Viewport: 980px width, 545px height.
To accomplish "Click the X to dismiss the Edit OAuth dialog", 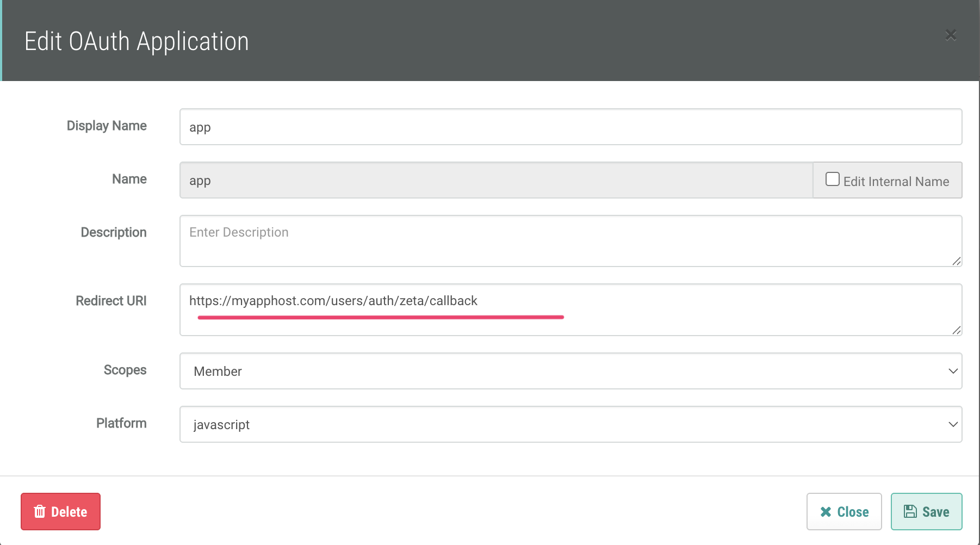I will pos(951,35).
